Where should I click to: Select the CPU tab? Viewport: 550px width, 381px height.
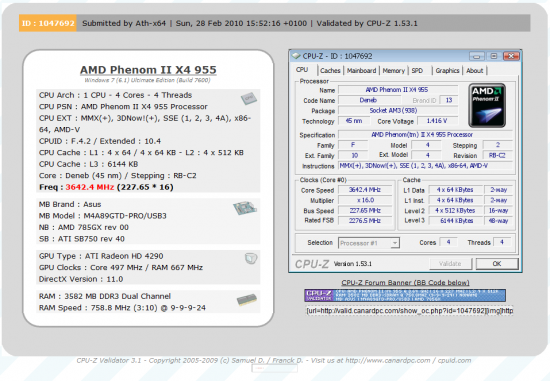(302, 70)
